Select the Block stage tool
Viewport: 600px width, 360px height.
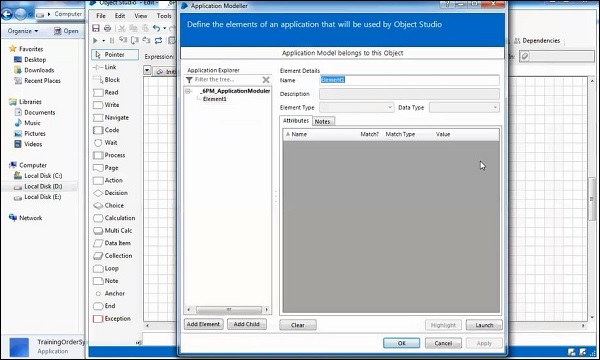tap(107, 80)
